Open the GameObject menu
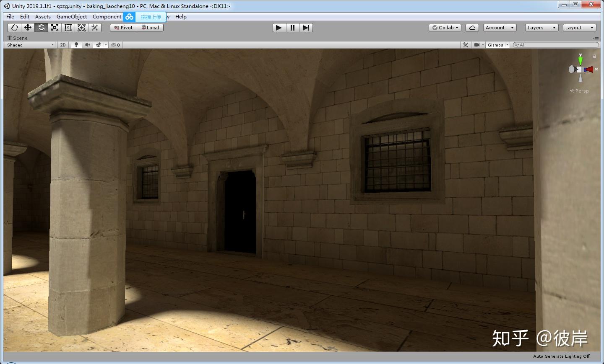Viewport: 604px width, 364px height. pyautogui.click(x=72, y=17)
